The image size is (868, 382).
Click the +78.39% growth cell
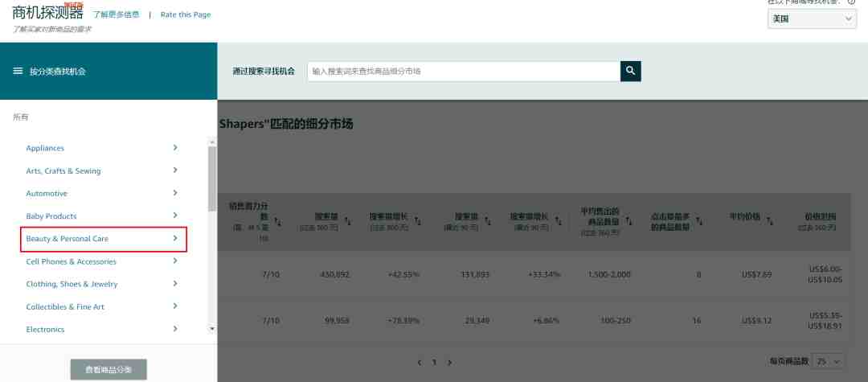(403, 320)
